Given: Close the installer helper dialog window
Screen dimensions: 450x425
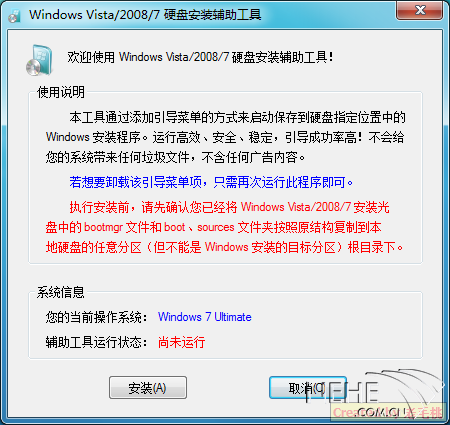Looking at the screenshot, I should tap(419, 10).
